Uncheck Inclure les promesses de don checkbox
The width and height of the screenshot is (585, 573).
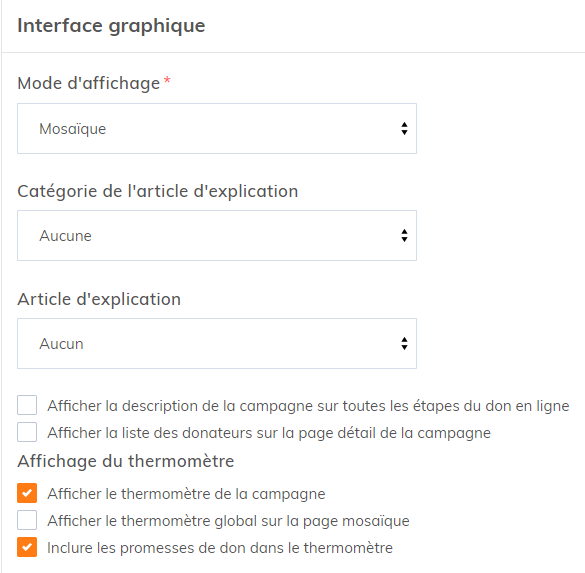point(27,547)
